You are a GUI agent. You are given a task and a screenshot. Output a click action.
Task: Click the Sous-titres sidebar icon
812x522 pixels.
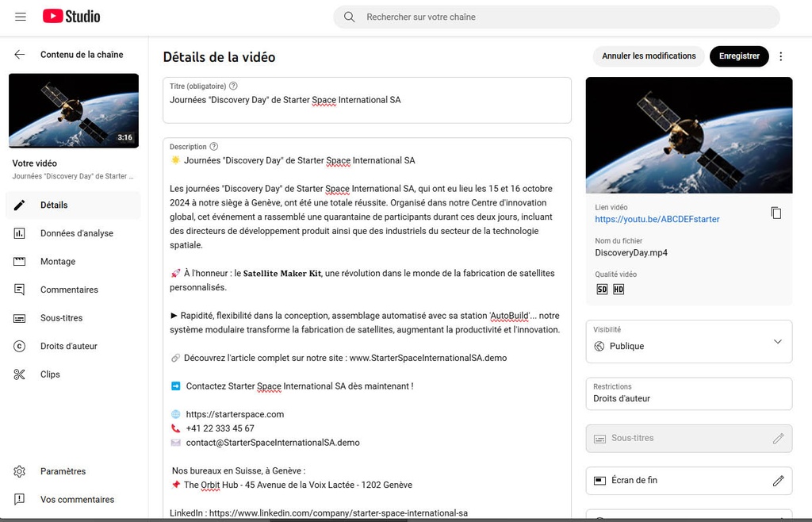19,318
